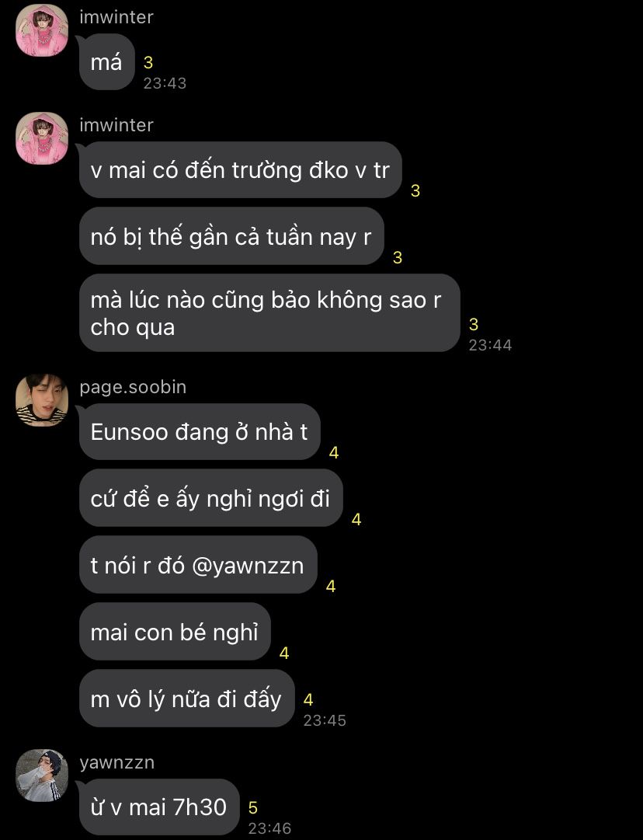Screen dimensions: 643x840
Task: Tap bubble "m vô lý nữa đi đấy"
Action: [x=187, y=699]
